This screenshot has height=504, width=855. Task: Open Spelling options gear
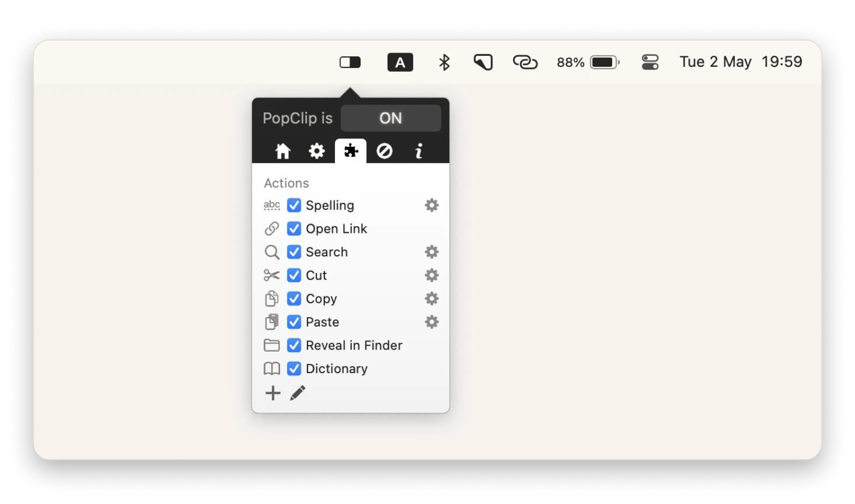[x=432, y=205]
